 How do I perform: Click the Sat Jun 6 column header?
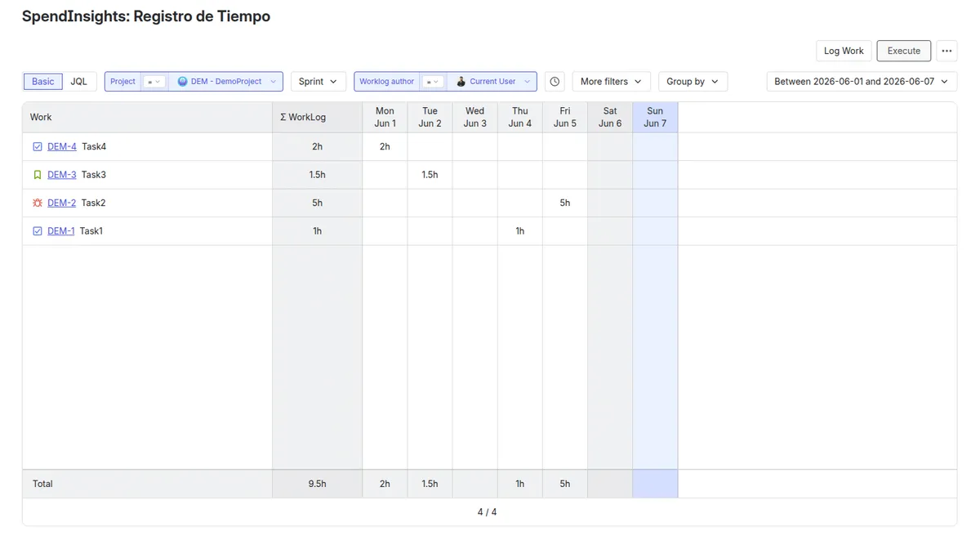pyautogui.click(x=610, y=118)
